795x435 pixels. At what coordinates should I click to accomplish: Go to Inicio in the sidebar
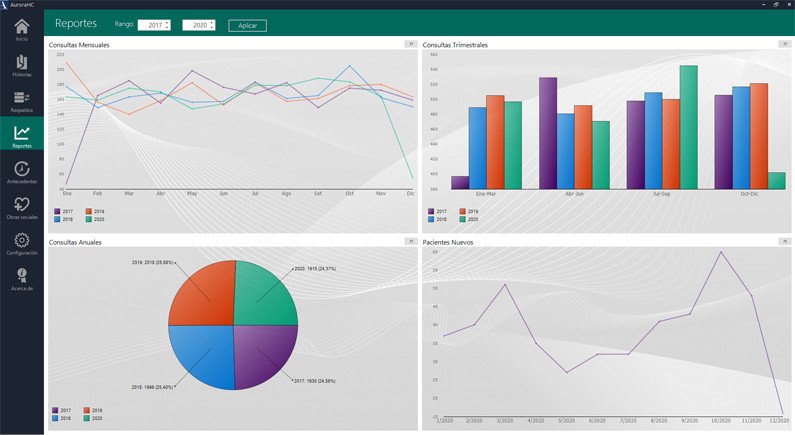(x=21, y=30)
